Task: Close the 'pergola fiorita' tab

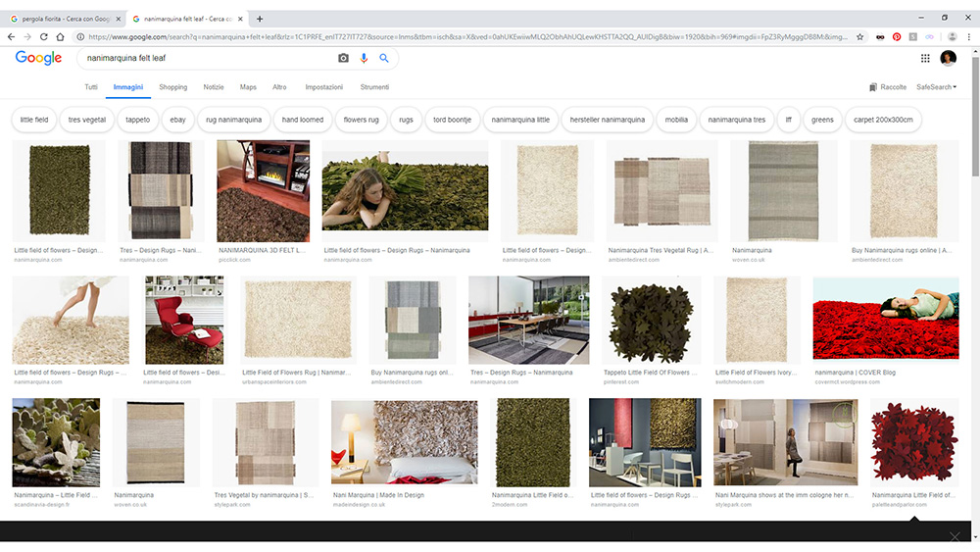Action: pyautogui.click(x=119, y=19)
